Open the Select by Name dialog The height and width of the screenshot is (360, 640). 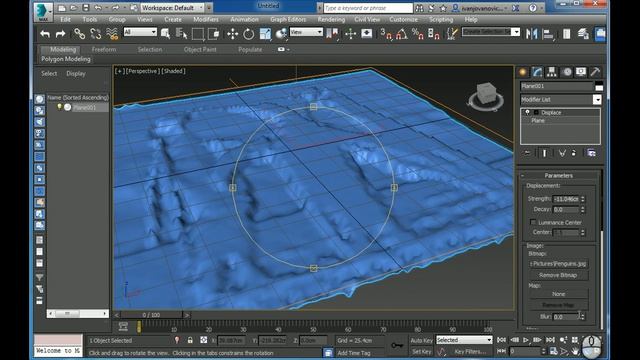pos(181,34)
